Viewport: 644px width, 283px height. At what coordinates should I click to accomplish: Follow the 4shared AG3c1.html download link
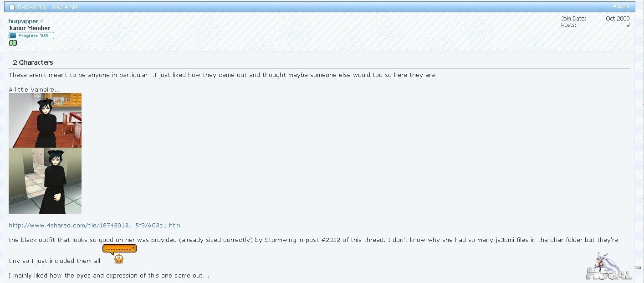click(95, 225)
